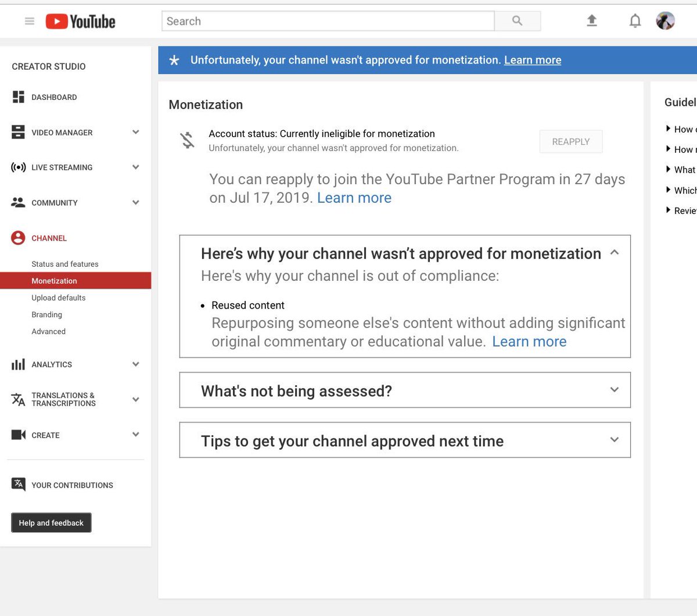Open Advanced channel settings
This screenshot has width=697, height=616.
49,331
